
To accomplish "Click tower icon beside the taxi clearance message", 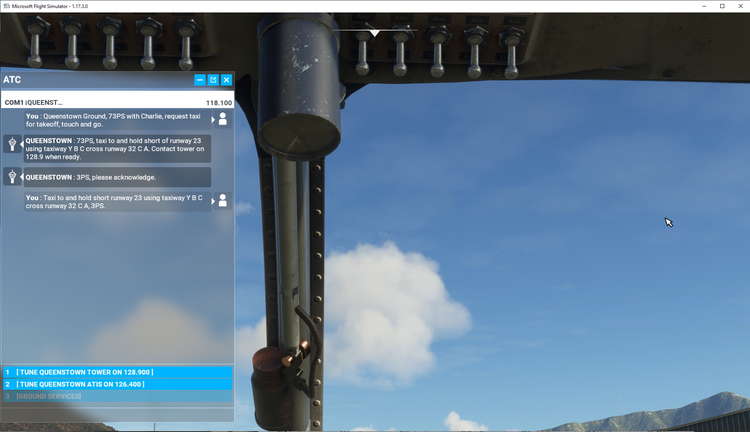I will point(13,145).
